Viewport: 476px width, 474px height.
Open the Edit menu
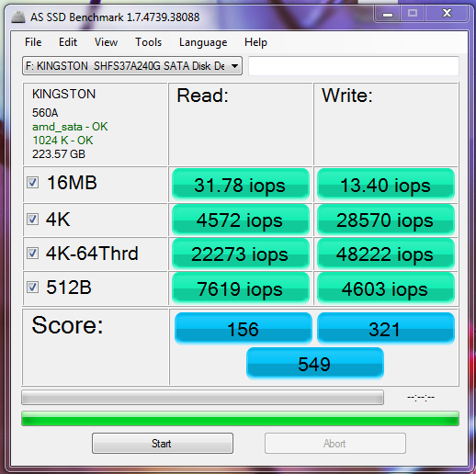click(68, 42)
